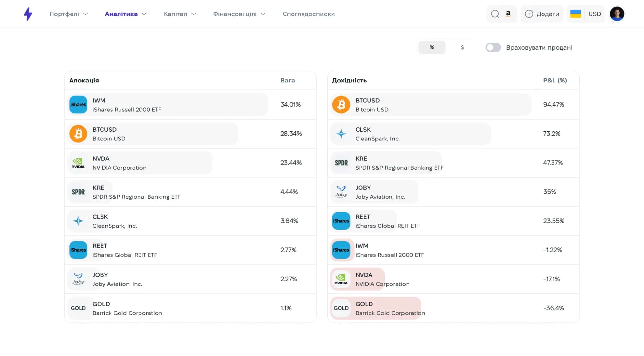This screenshot has width=644, height=356.
Task: Open CleanSpark, Inc. name in Алокація
Action: (x=115, y=226)
